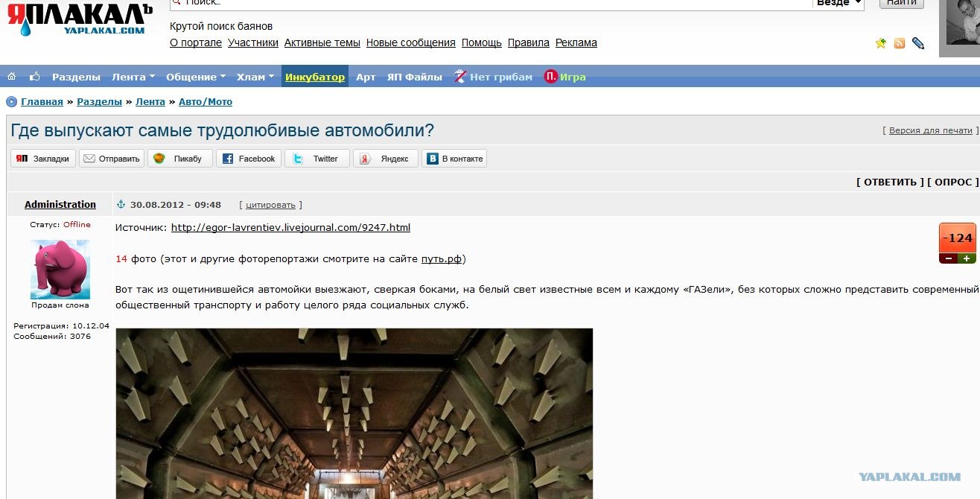The height and width of the screenshot is (499, 980).
Task: Open the 'Правила' link
Action: point(529,42)
